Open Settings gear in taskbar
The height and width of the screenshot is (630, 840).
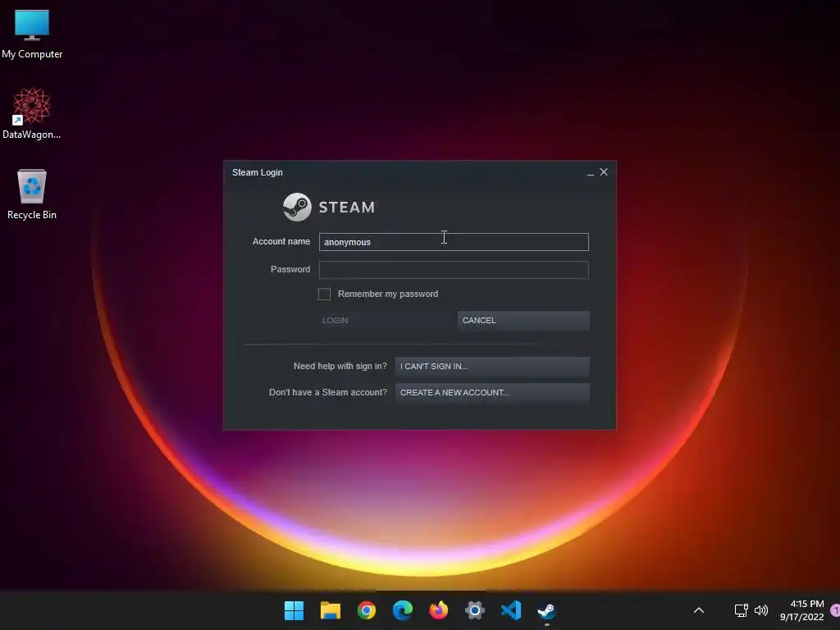pos(475,610)
